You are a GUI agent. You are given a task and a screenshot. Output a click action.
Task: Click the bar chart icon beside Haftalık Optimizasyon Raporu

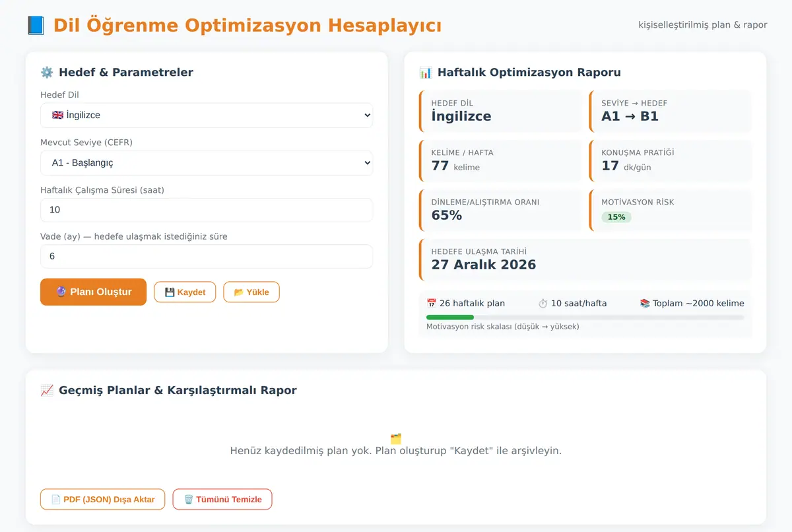click(x=425, y=73)
